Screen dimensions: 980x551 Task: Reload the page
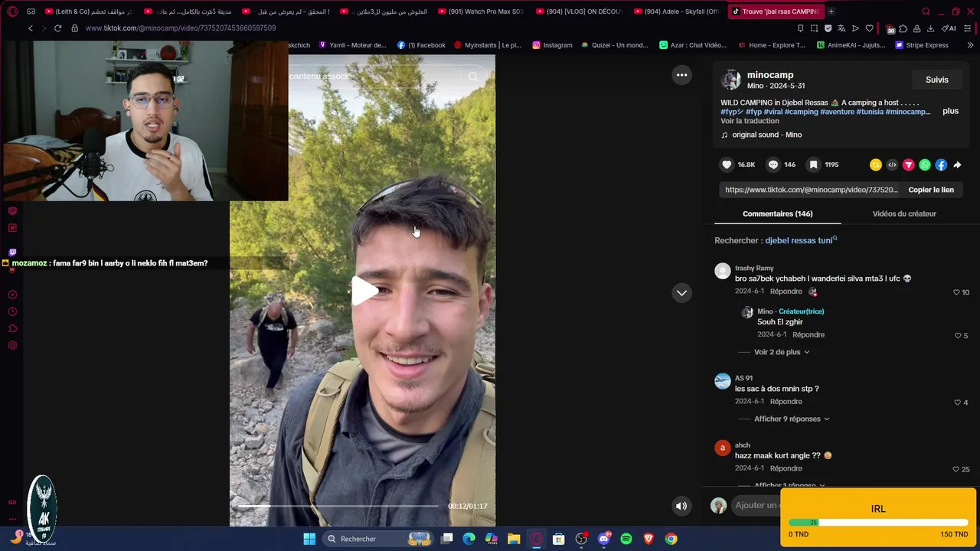click(x=57, y=28)
